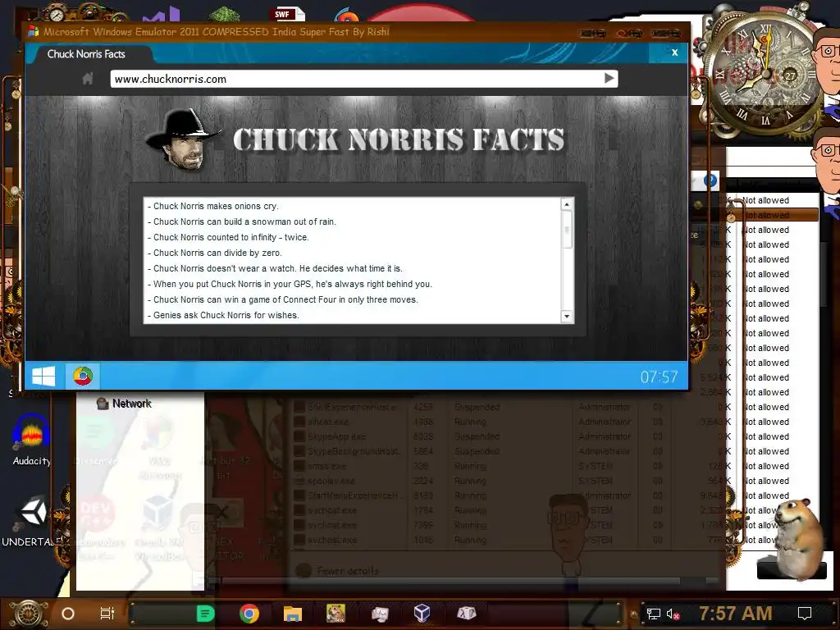Open the Action Center notification icon
This screenshot has height=630, width=840.
click(x=804, y=614)
